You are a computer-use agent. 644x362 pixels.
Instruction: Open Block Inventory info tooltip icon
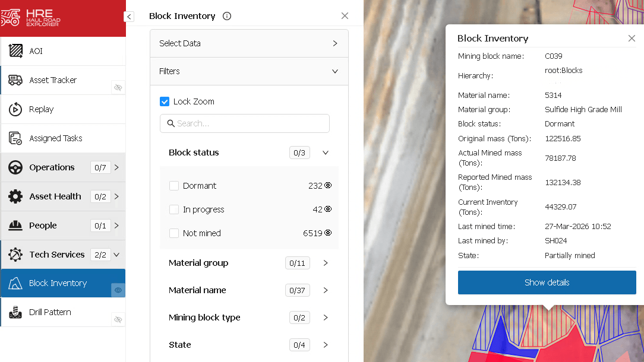pyautogui.click(x=227, y=16)
